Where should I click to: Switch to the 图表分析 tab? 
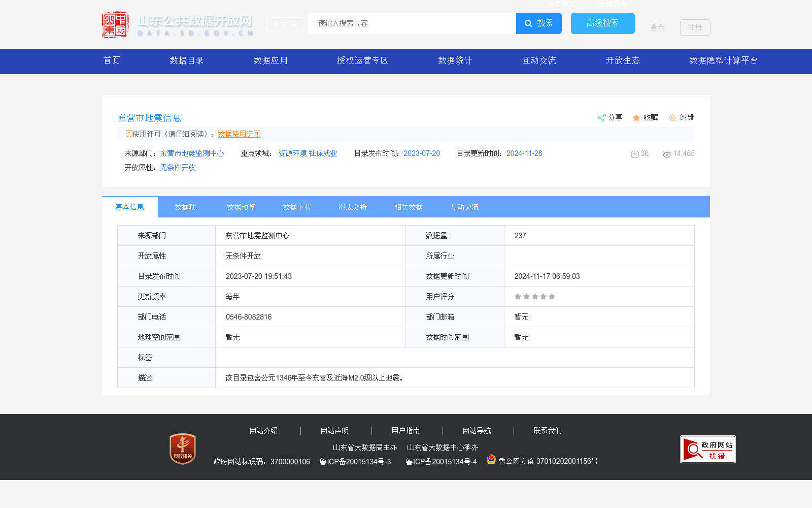353,207
